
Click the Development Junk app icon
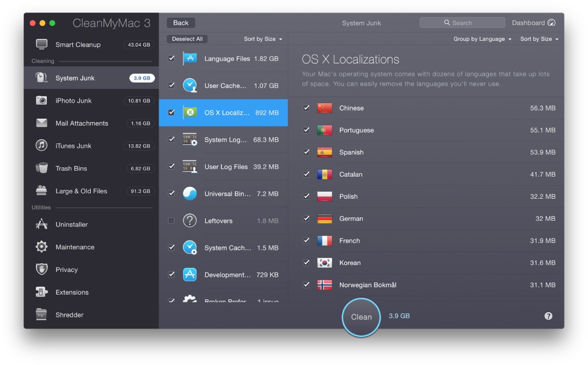[190, 275]
